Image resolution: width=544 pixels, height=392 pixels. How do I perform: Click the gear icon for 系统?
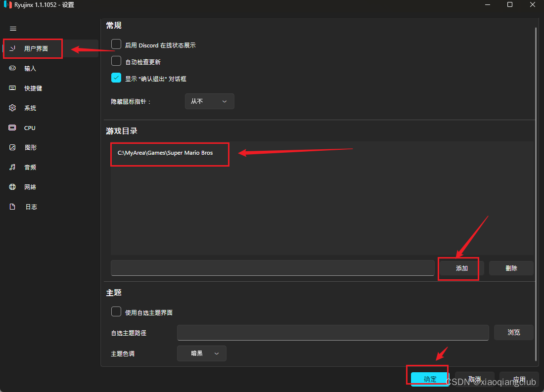point(13,108)
